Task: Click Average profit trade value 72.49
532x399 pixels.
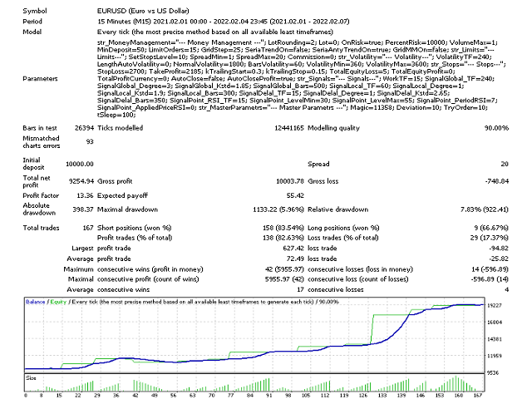Action: tap(295, 259)
